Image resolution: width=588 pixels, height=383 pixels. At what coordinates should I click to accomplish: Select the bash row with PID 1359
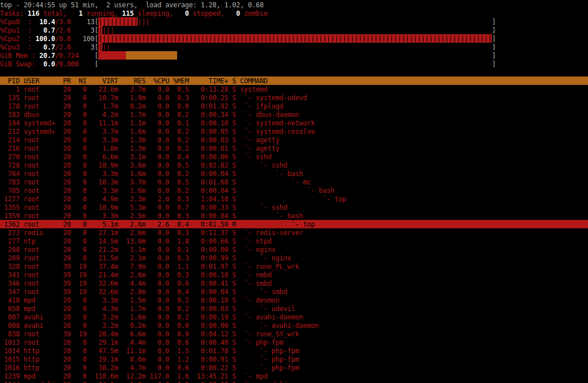(x=294, y=216)
